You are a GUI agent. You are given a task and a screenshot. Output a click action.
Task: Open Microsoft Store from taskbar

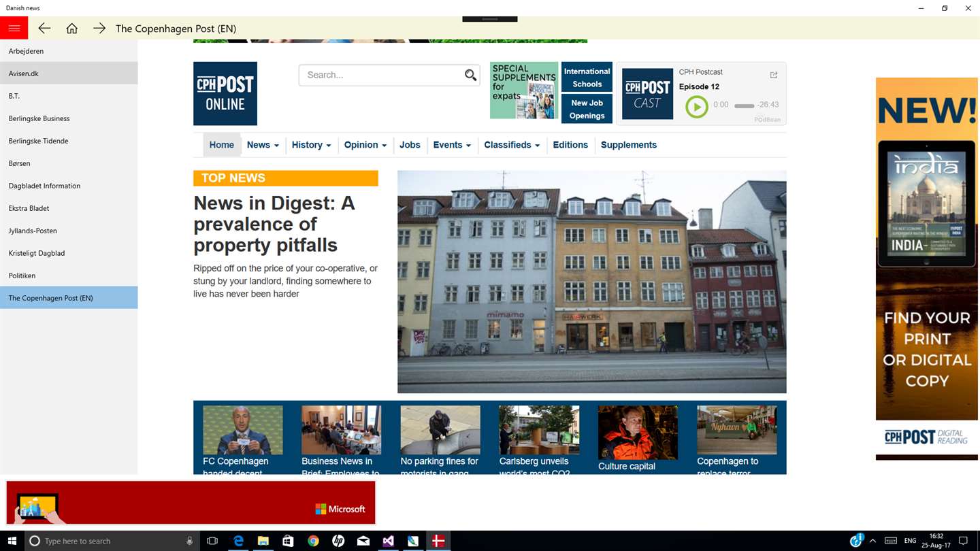[x=288, y=541]
